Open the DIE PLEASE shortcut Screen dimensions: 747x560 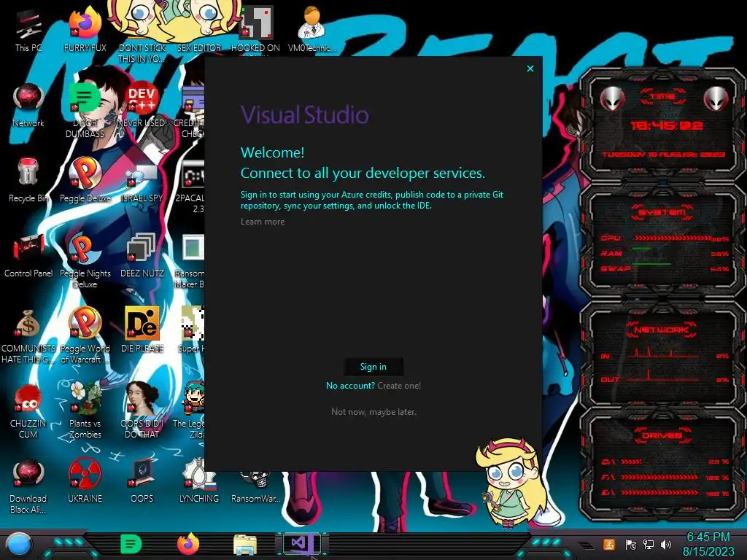coord(142,330)
